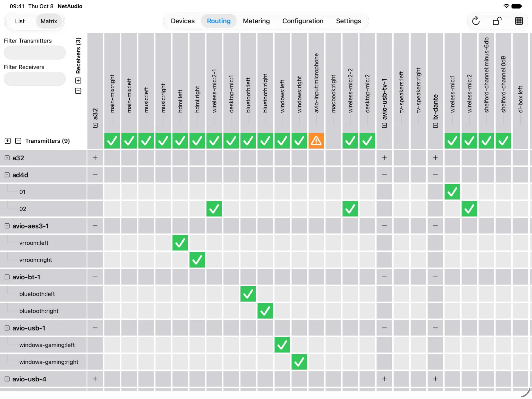
Task: Toggle windows-gaming:right to windows:right routing
Action: [x=299, y=362]
